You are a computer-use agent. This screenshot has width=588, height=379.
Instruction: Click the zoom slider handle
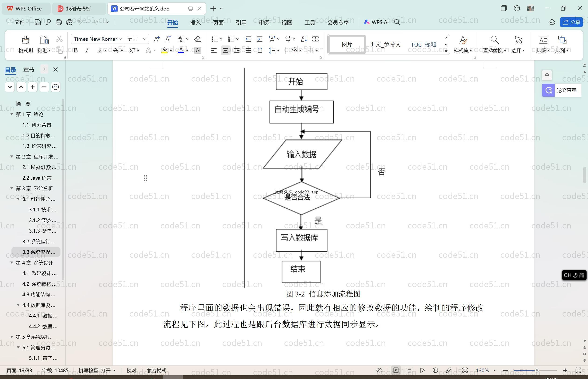536,370
